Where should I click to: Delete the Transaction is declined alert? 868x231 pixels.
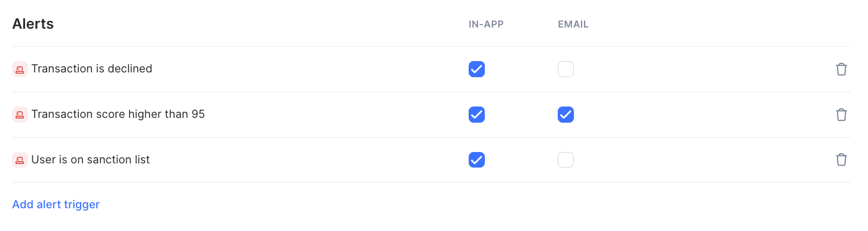pyautogui.click(x=841, y=69)
